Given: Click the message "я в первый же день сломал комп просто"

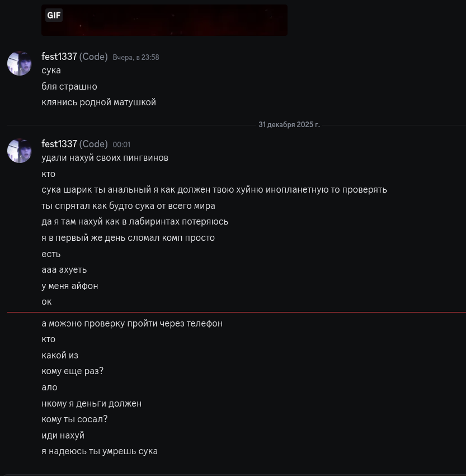Looking at the screenshot, I should click(128, 237).
